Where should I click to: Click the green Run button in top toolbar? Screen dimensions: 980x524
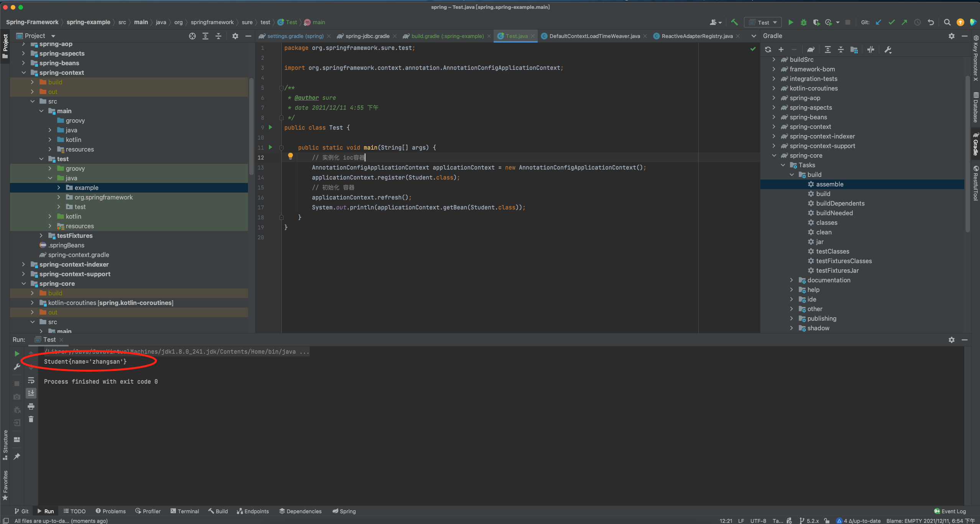click(790, 23)
